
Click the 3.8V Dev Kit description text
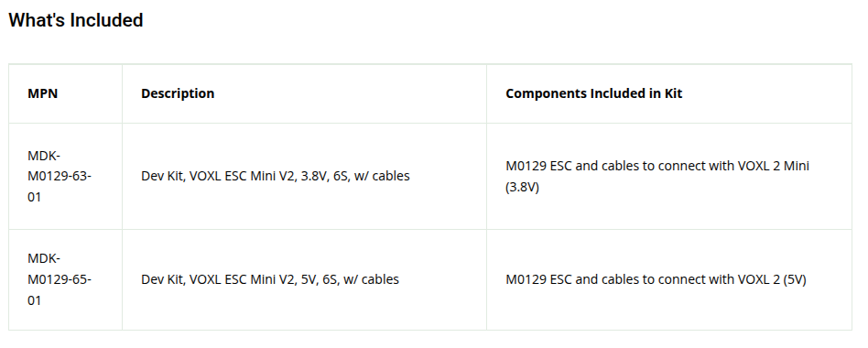275,176
